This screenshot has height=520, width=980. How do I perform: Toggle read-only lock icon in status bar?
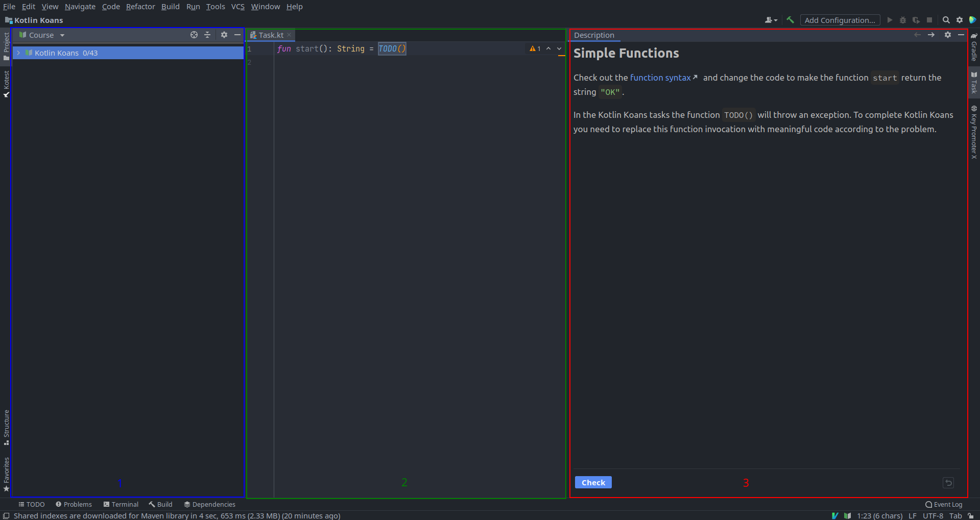971,515
